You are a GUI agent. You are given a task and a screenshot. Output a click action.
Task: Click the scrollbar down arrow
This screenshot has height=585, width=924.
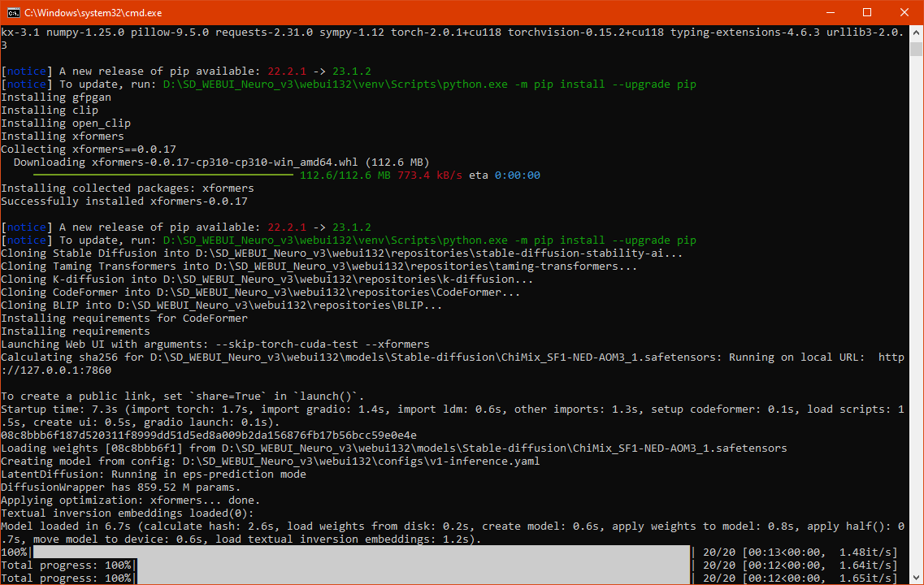pos(916,578)
